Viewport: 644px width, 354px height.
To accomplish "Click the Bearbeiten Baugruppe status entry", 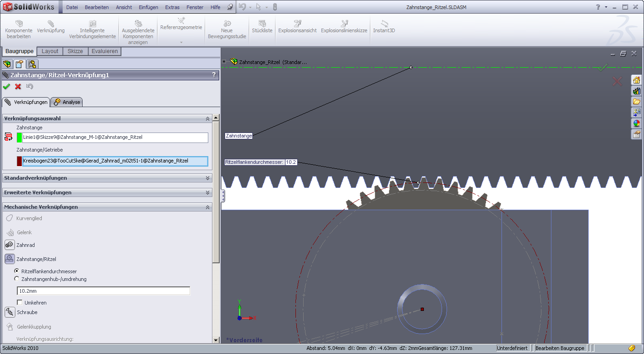I will click(x=560, y=348).
